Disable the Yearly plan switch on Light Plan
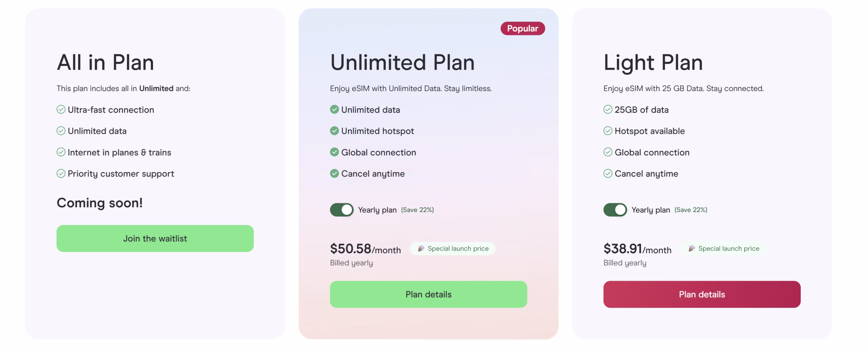The image size is (868, 351). pos(615,209)
